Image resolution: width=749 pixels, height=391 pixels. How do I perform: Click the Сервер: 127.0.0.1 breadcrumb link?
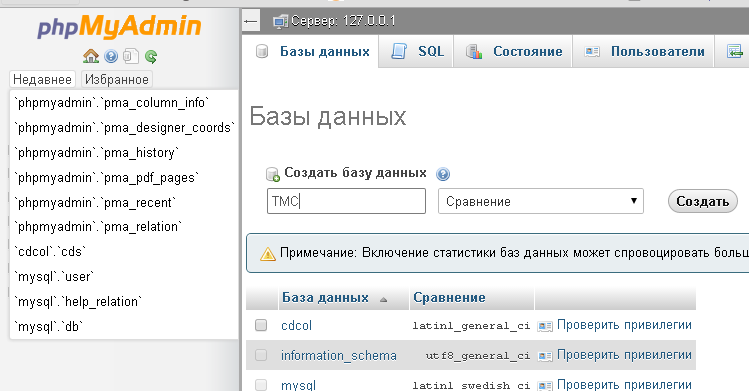coord(343,21)
